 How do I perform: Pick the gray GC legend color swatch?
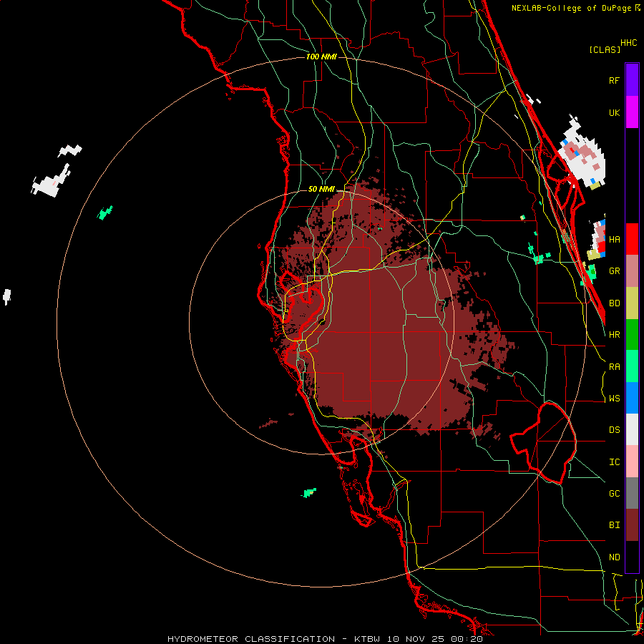click(632, 493)
